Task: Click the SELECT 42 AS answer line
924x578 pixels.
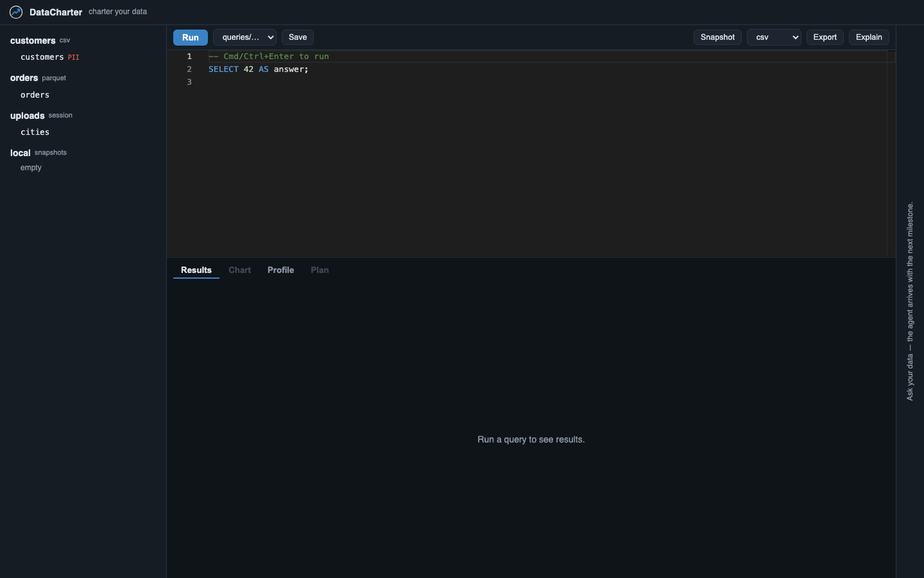Action: tap(259, 69)
